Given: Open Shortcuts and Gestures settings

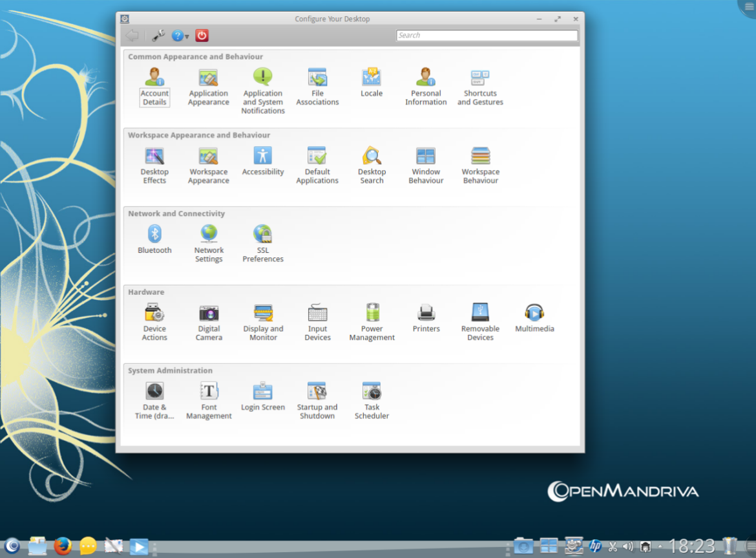Looking at the screenshot, I should point(480,87).
